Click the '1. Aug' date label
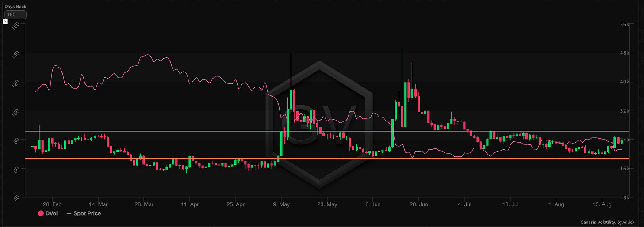 coord(556,205)
